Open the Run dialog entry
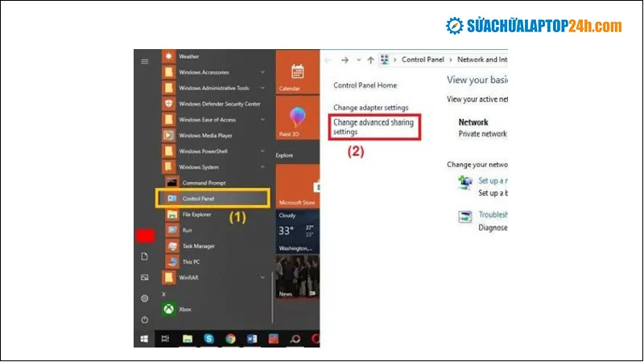Image resolution: width=644 pixels, height=362 pixels. (187, 230)
